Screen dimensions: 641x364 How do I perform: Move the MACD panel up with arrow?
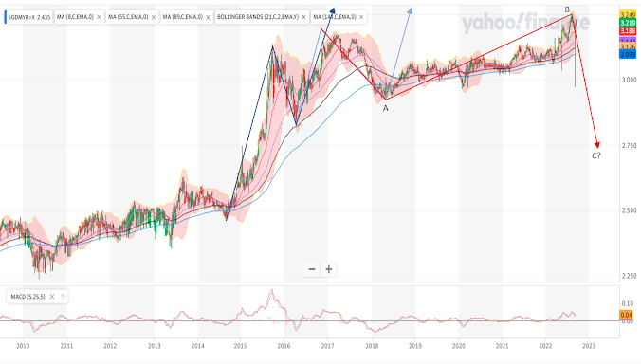(x=63, y=297)
